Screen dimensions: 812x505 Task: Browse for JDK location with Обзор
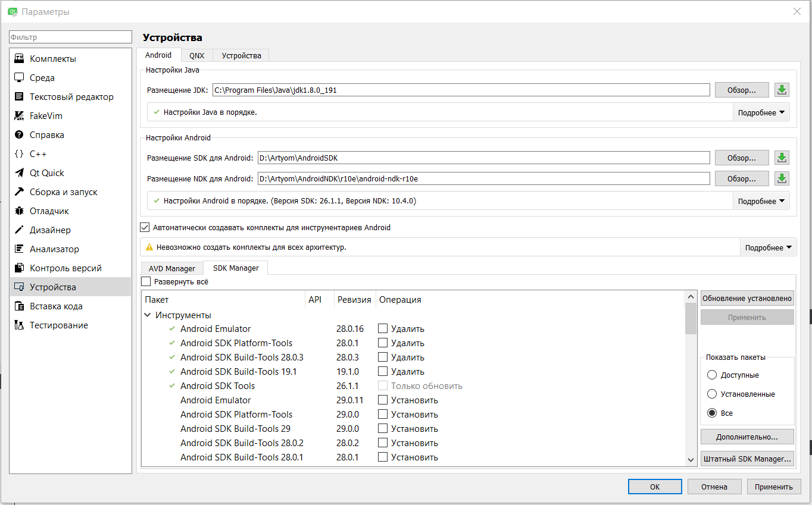click(x=742, y=90)
